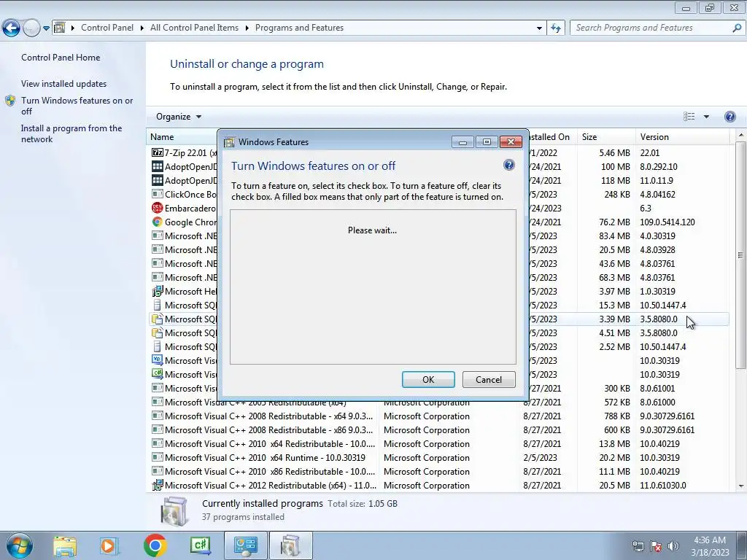Click the change view icon
This screenshot has width=747, height=560.
[x=689, y=117]
